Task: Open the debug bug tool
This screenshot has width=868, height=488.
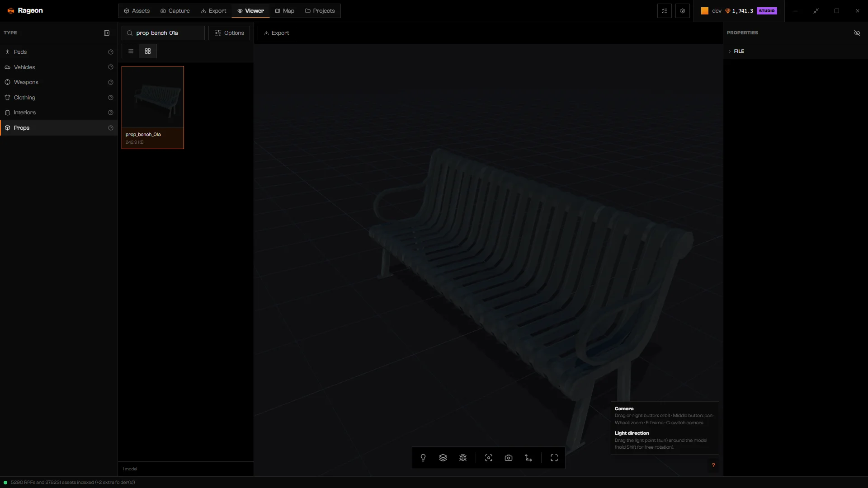Action: pos(463,458)
